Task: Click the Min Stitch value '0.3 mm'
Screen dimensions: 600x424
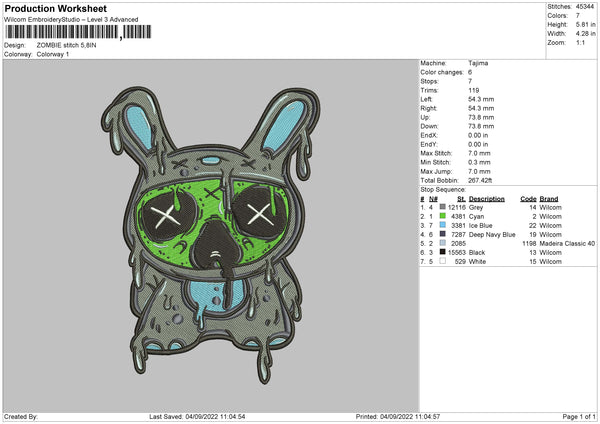Action: click(x=479, y=162)
